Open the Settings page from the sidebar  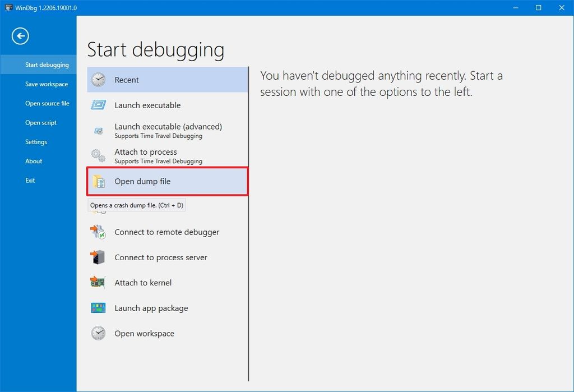tap(36, 141)
